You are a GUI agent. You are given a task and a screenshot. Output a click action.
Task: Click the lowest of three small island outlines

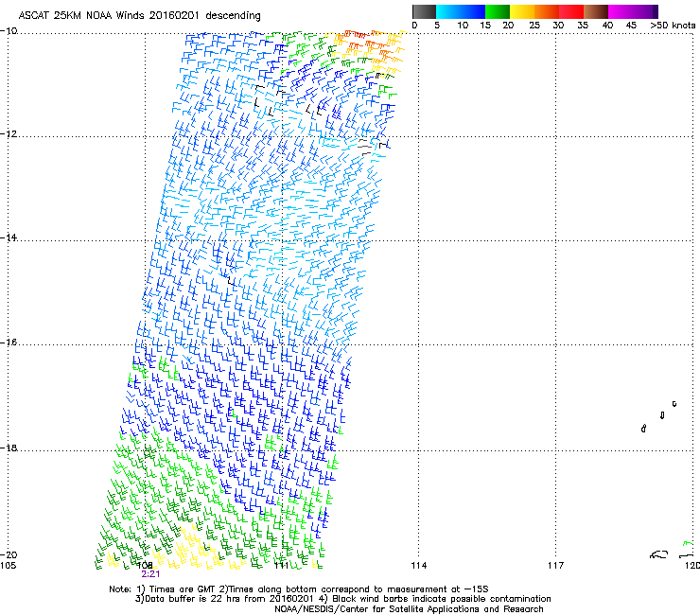coord(643,429)
